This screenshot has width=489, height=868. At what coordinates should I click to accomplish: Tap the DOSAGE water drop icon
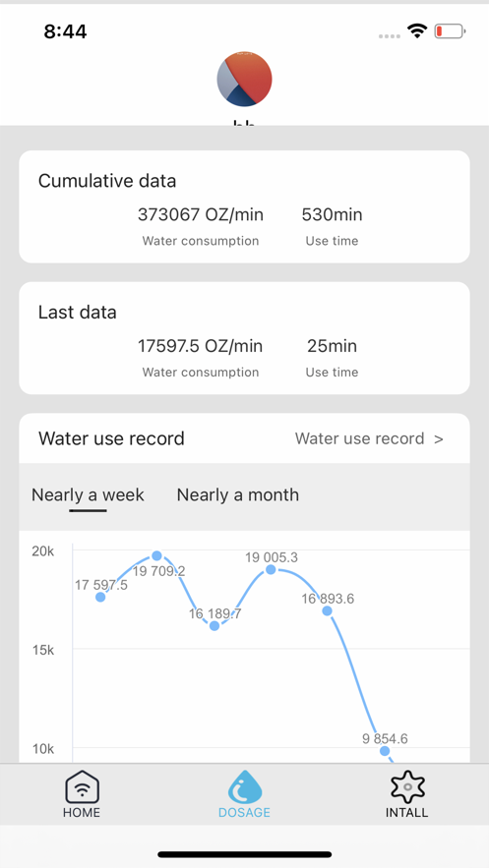[x=244, y=786]
